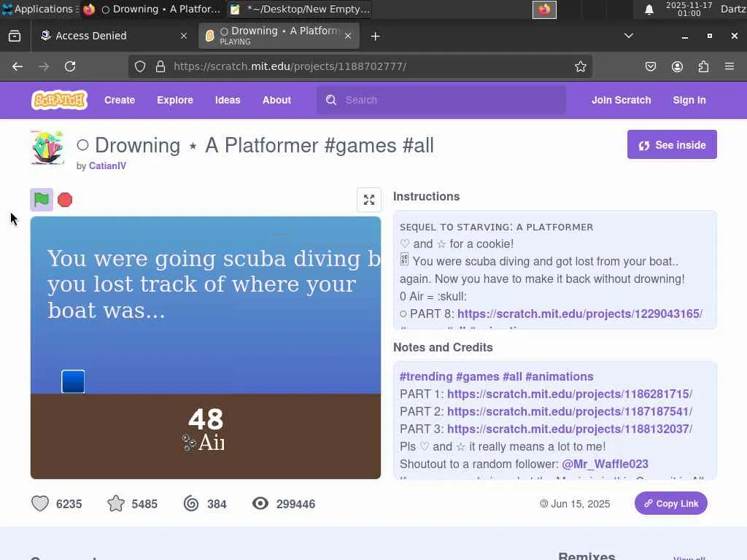Click the Instructions heading text
Viewport: 747px width, 560px height.
pos(426,196)
